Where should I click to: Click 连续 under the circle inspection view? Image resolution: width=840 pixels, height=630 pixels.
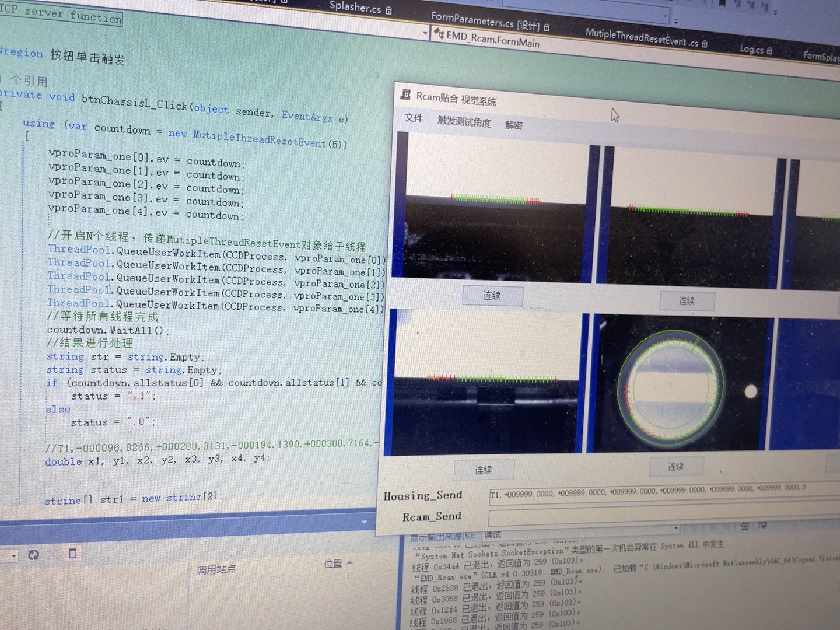(x=675, y=467)
